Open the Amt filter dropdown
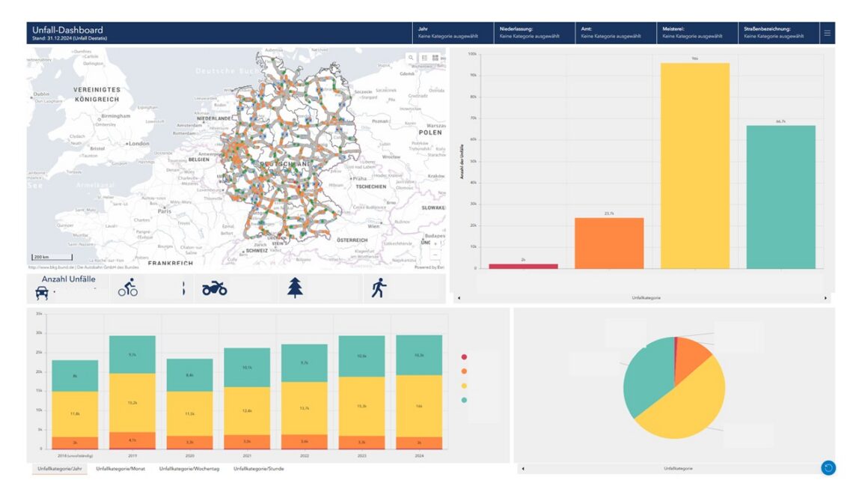868x489 pixels. (x=616, y=33)
